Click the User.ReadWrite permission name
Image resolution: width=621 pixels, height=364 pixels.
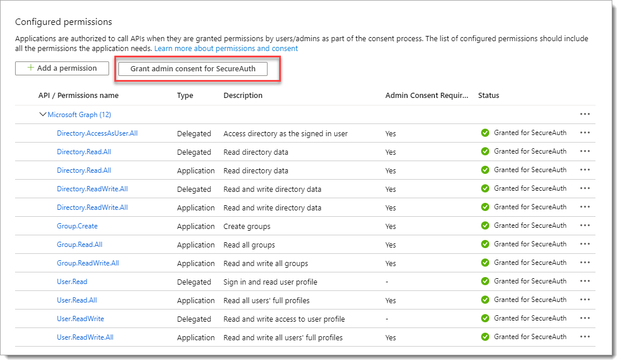click(x=80, y=319)
